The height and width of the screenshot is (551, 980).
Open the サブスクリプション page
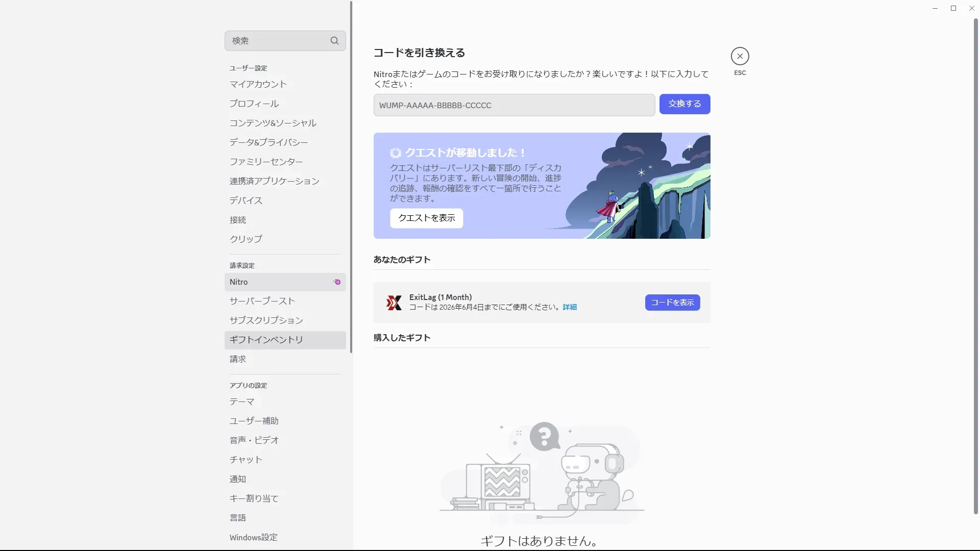266,320
